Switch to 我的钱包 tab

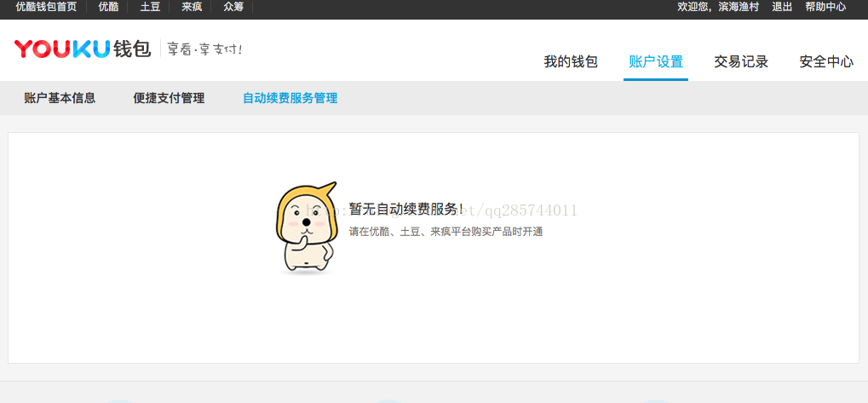pyautogui.click(x=571, y=61)
